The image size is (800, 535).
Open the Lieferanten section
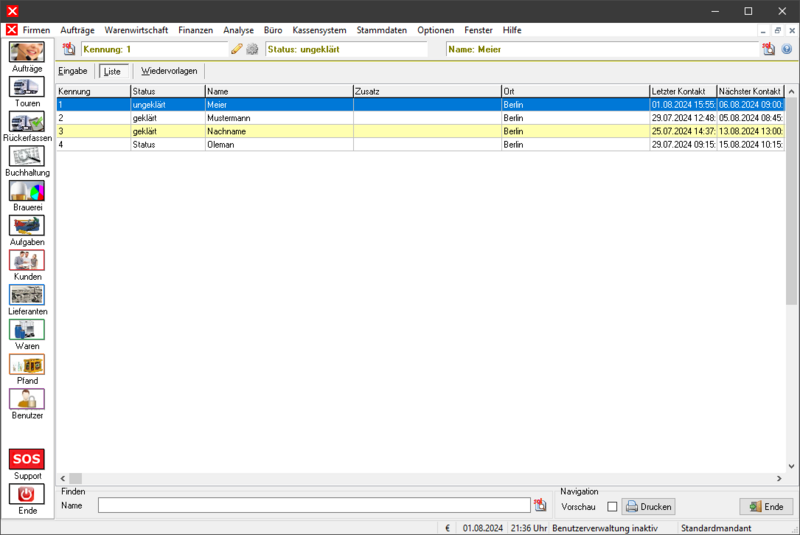pyautogui.click(x=27, y=295)
